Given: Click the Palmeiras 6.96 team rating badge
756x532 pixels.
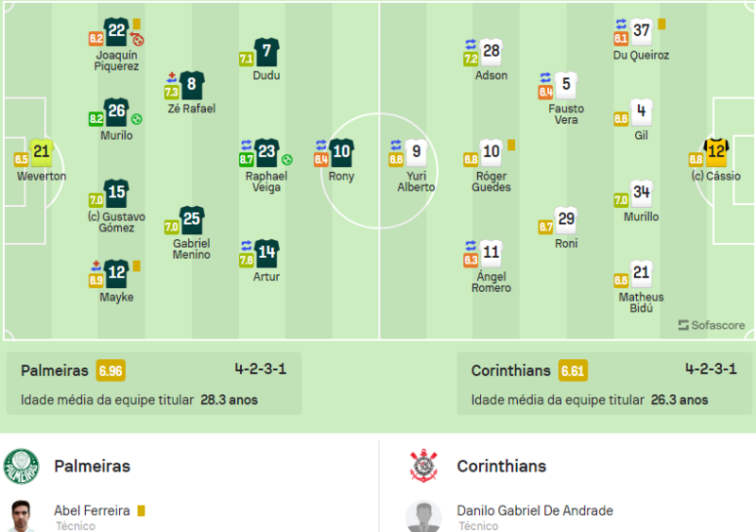Looking at the screenshot, I should 111,371.
